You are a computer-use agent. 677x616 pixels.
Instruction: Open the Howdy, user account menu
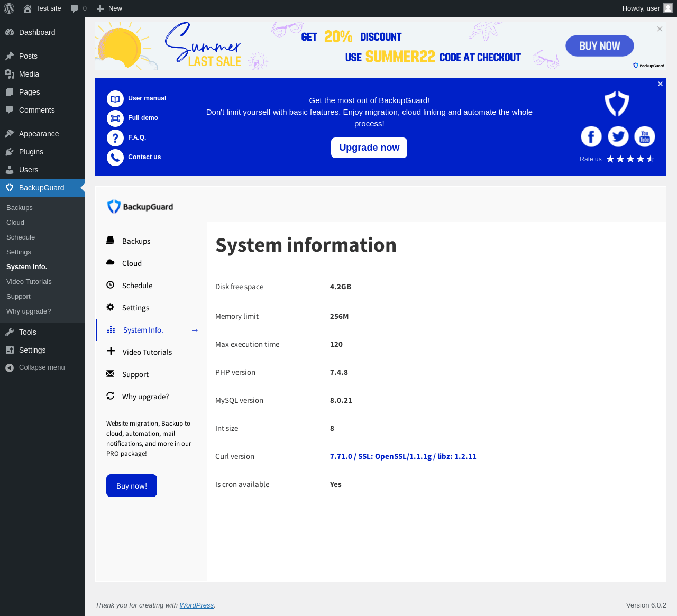click(x=646, y=8)
